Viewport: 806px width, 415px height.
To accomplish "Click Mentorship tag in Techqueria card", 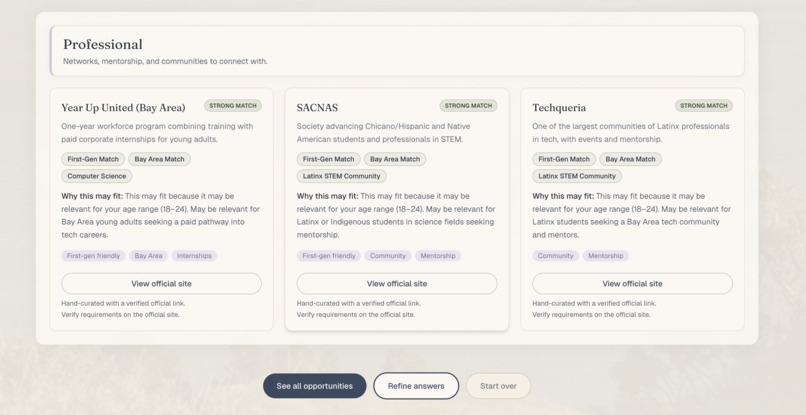I will point(606,256).
